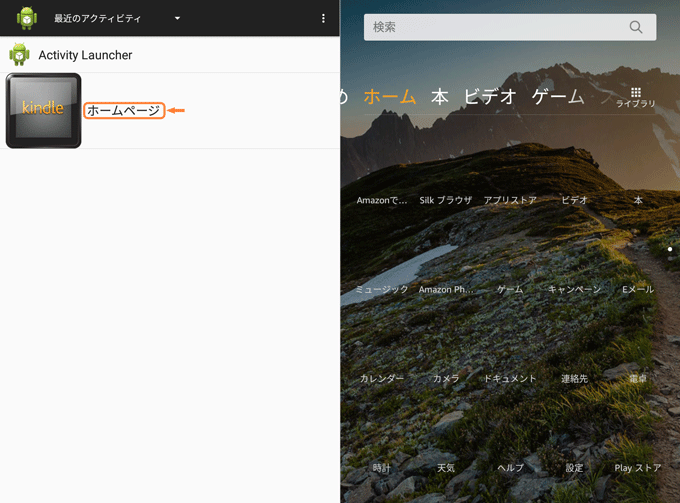Open the Amazon Ph... app
The width and height of the screenshot is (680, 503).
pos(446,289)
